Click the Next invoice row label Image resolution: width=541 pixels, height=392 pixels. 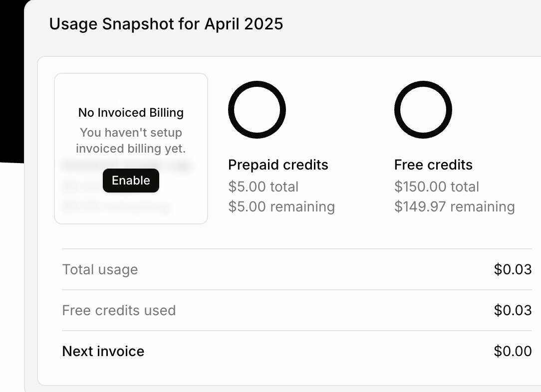pos(103,352)
